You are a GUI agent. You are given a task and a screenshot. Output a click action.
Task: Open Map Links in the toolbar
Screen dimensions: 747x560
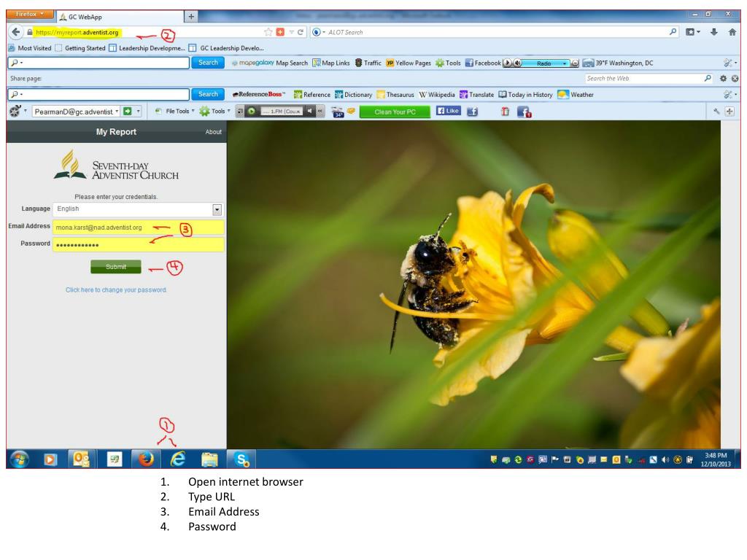coord(331,63)
